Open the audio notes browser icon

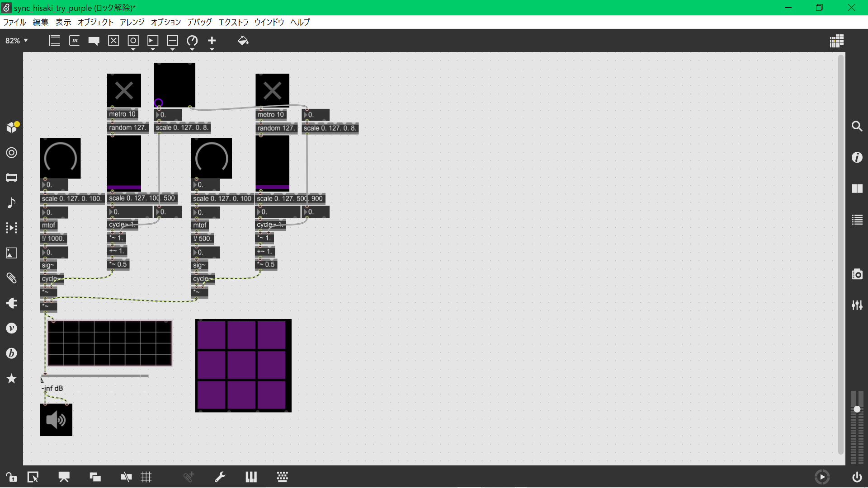tap(11, 202)
